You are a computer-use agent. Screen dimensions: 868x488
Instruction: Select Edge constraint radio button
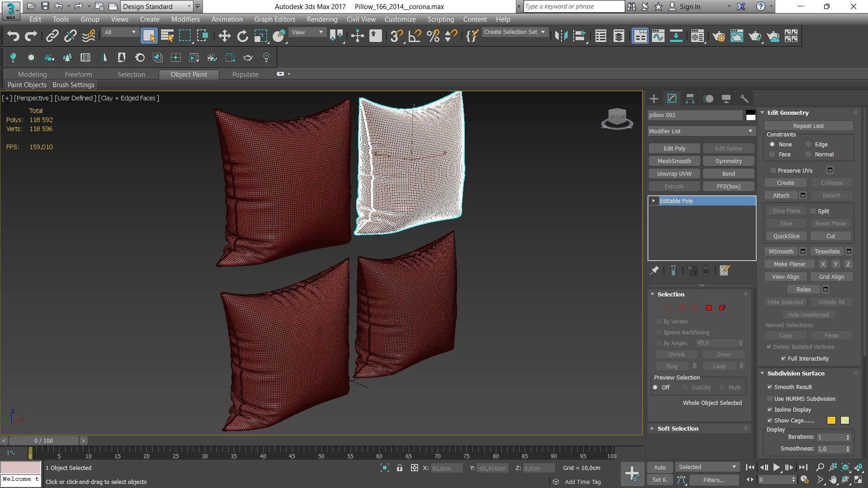pos(808,145)
